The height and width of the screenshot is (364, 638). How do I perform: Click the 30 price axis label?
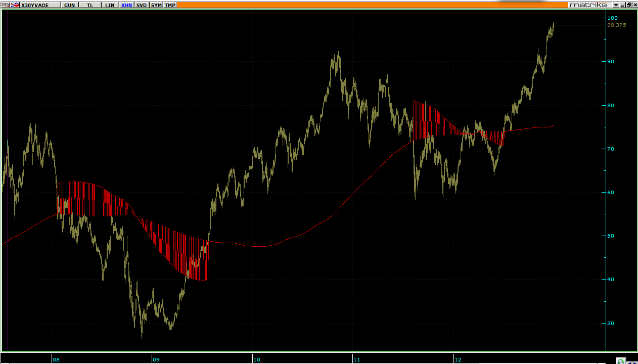tap(611, 323)
